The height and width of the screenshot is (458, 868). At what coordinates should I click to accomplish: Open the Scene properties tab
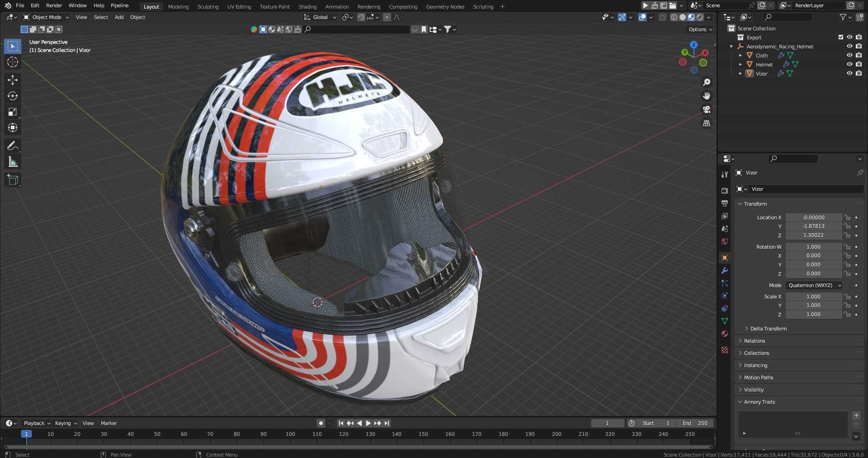(x=725, y=229)
